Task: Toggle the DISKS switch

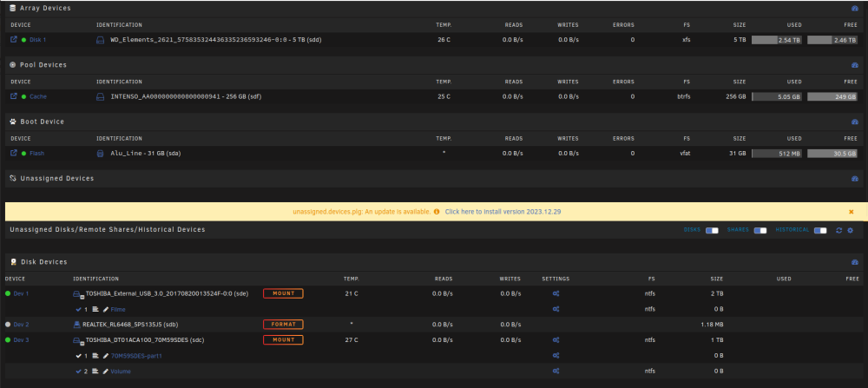Action: click(x=712, y=230)
